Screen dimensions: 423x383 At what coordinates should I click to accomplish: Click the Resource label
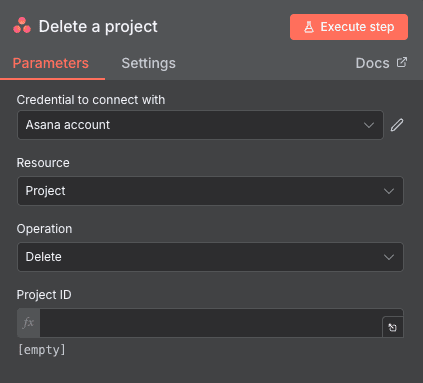coord(43,163)
